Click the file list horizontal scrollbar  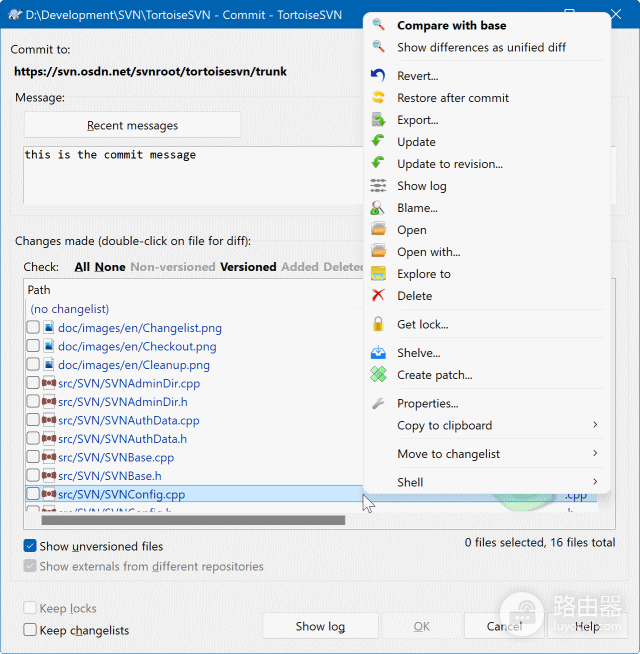click(x=193, y=520)
